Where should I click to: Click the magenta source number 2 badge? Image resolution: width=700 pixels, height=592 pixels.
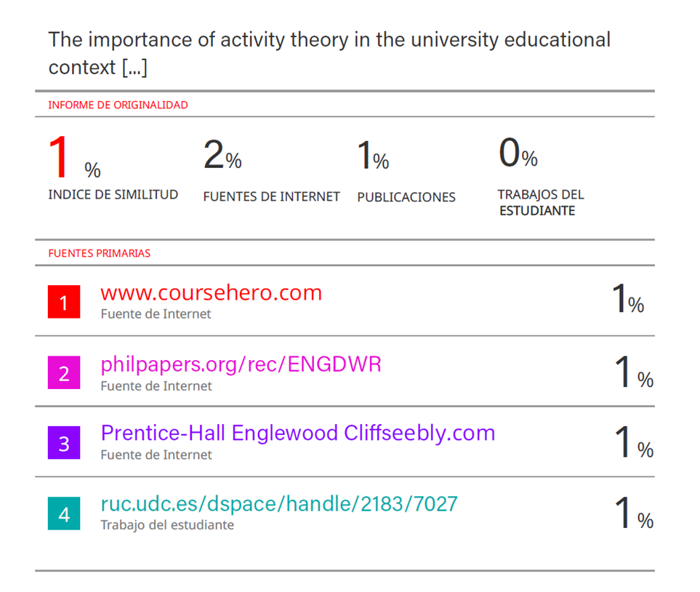point(64,373)
